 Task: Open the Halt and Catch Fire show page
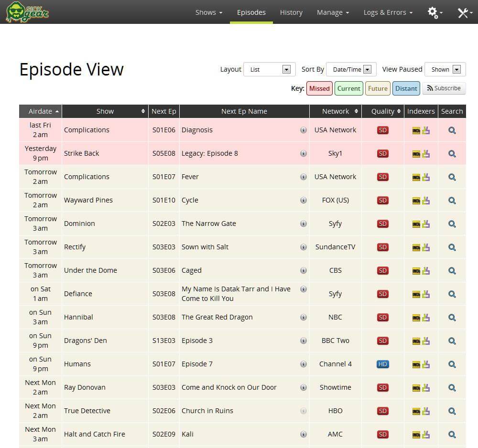[x=95, y=434]
